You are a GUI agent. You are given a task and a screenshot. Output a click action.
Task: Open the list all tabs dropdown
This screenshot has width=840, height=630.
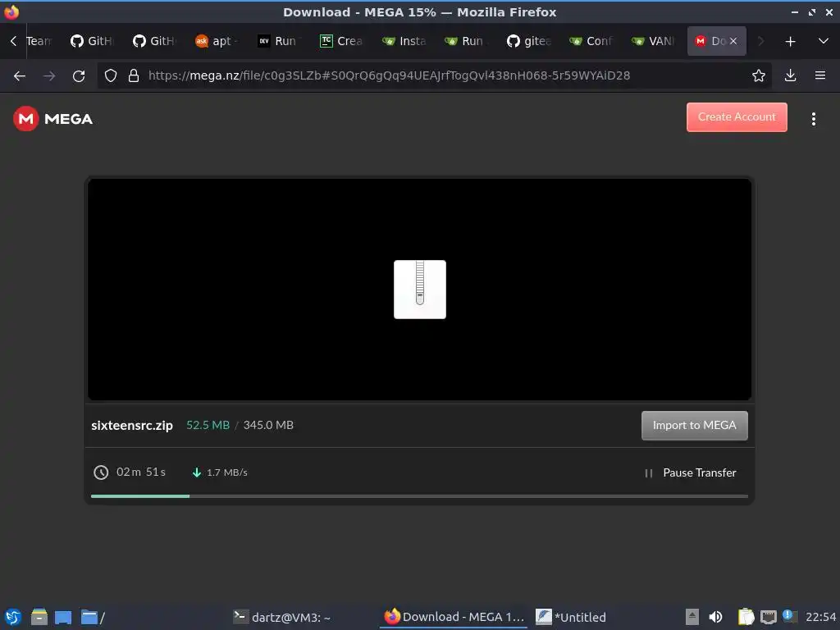[x=824, y=41]
